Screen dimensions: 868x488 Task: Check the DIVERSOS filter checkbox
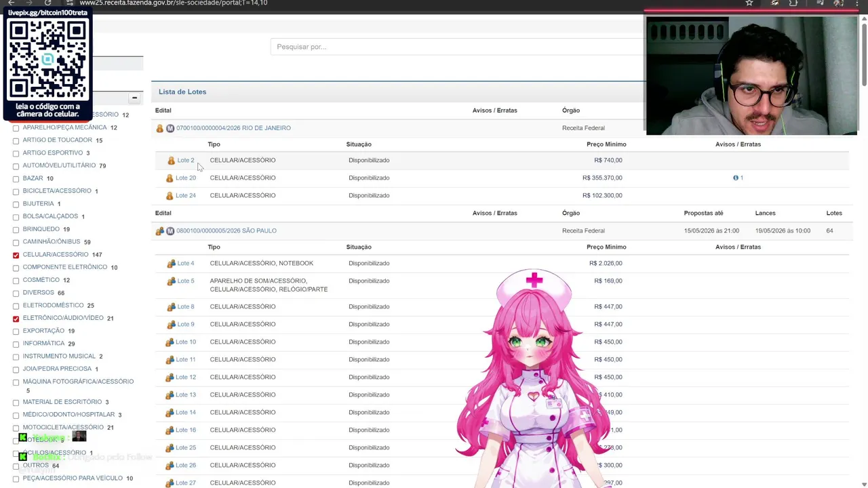pyautogui.click(x=16, y=293)
